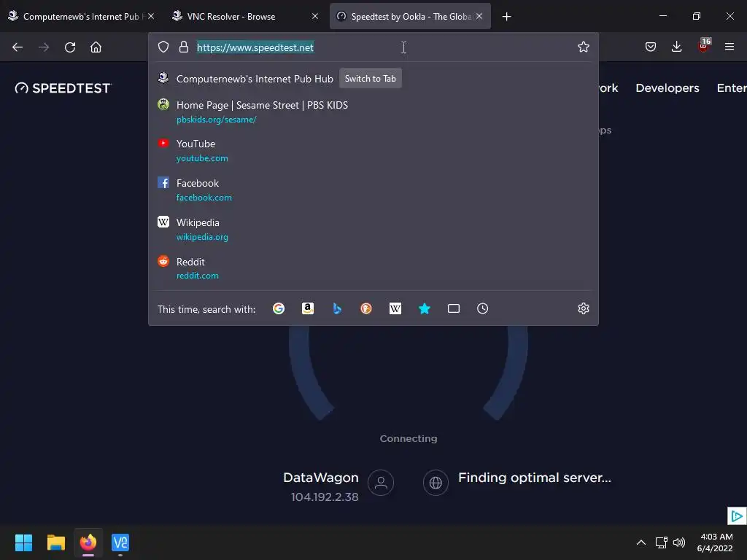
Task: Open Firefox downloads panel
Action: pyautogui.click(x=676, y=47)
